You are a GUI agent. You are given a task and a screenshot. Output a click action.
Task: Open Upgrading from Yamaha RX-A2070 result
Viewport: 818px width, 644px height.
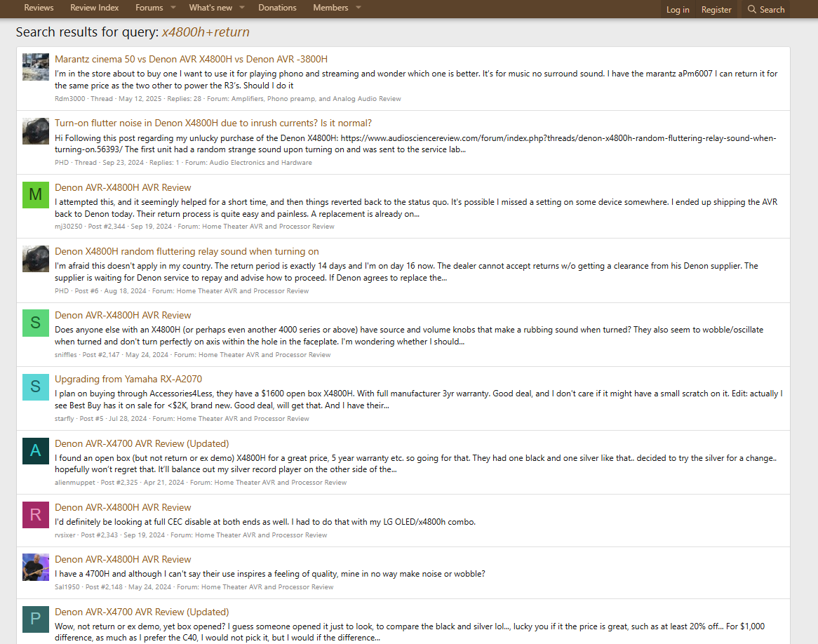coord(128,379)
